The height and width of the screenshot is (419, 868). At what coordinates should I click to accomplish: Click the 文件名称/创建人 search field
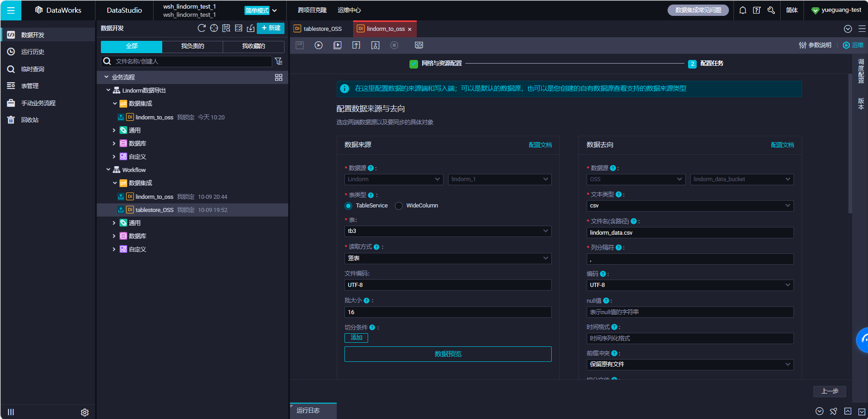click(186, 61)
